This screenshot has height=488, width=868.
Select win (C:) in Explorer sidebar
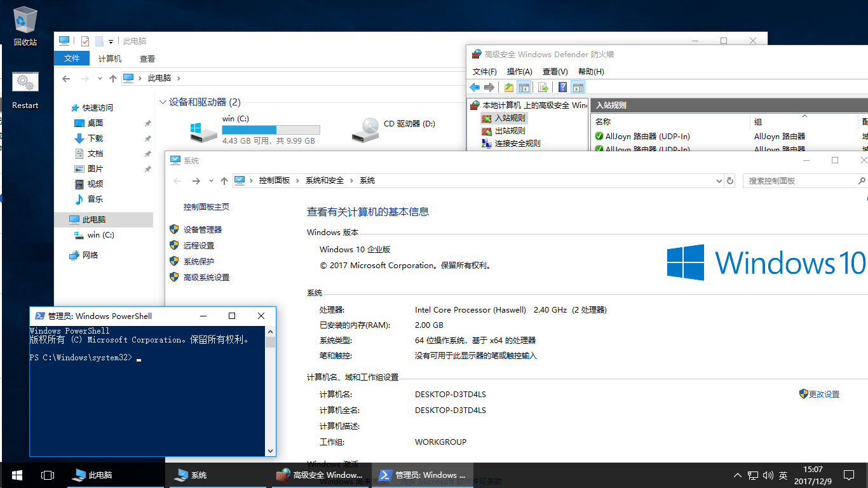point(94,234)
